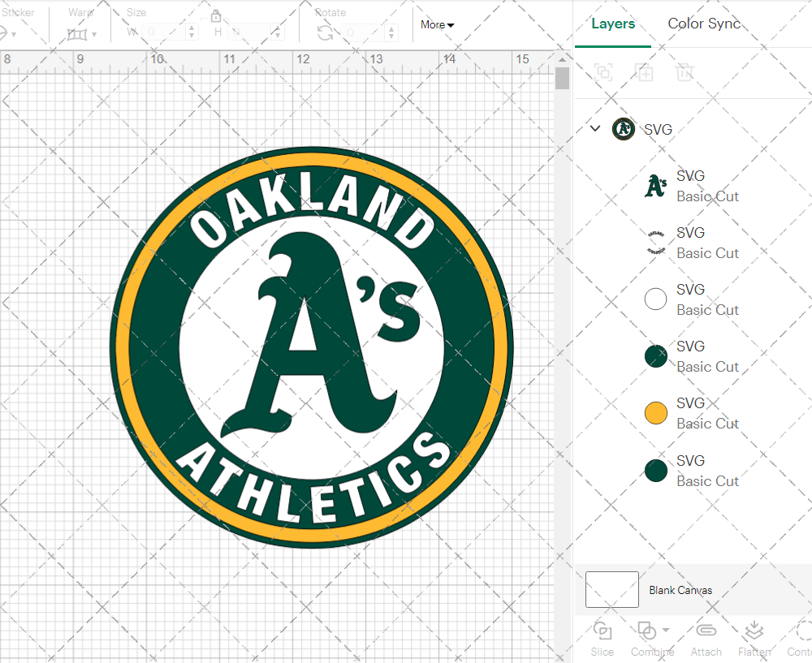
Task: Click the Delete layer trash icon
Action: (x=684, y=72)
